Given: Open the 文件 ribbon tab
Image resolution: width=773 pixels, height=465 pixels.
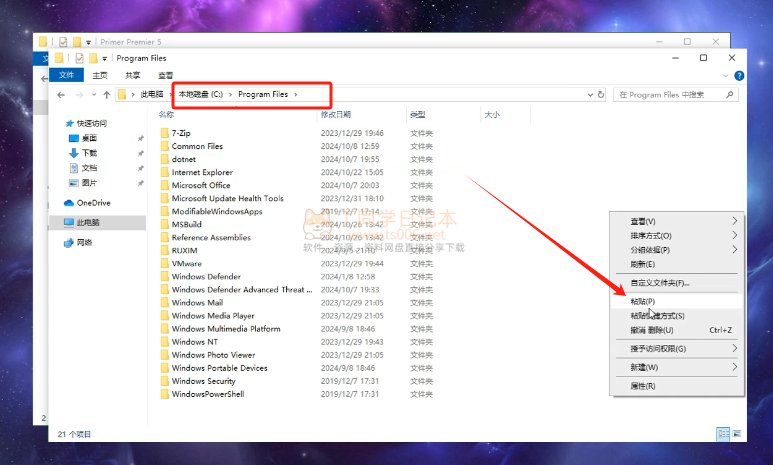Looking at the screenshot, I should (x=67, y=75).
